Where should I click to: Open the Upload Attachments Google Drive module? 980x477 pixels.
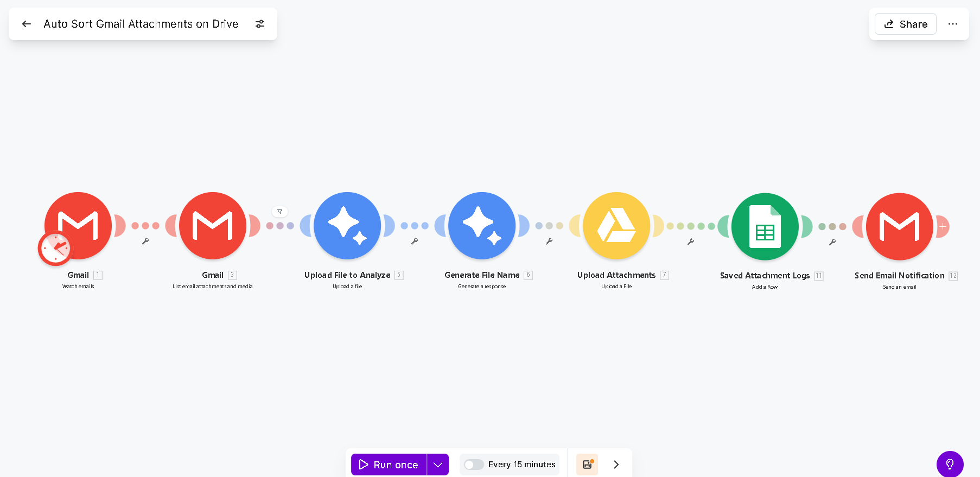(x=616, y=226)
